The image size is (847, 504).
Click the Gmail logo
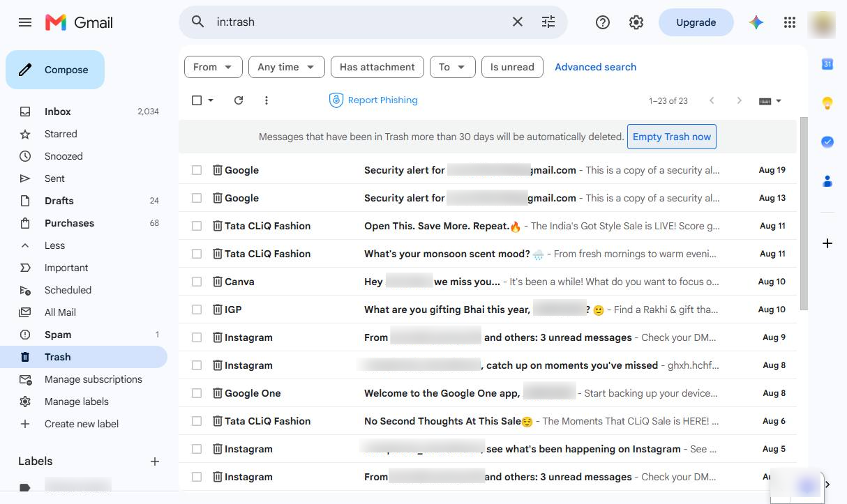coord(79,22)
